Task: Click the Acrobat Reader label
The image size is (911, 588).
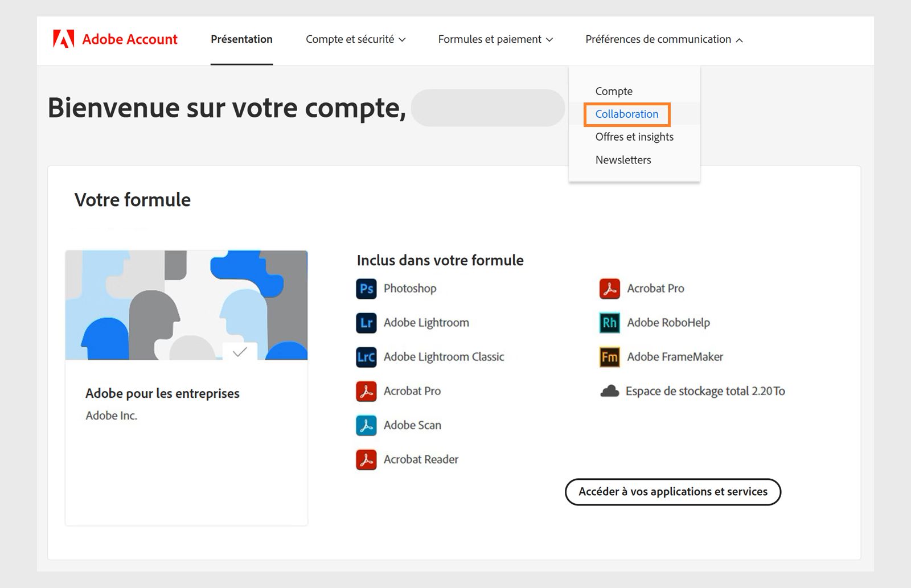Action: (421, 459)
